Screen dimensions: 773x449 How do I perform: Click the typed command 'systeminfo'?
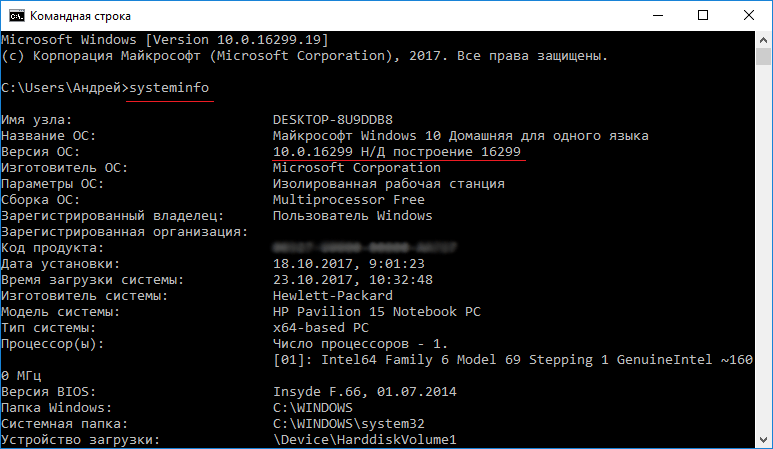pos(169,88)
